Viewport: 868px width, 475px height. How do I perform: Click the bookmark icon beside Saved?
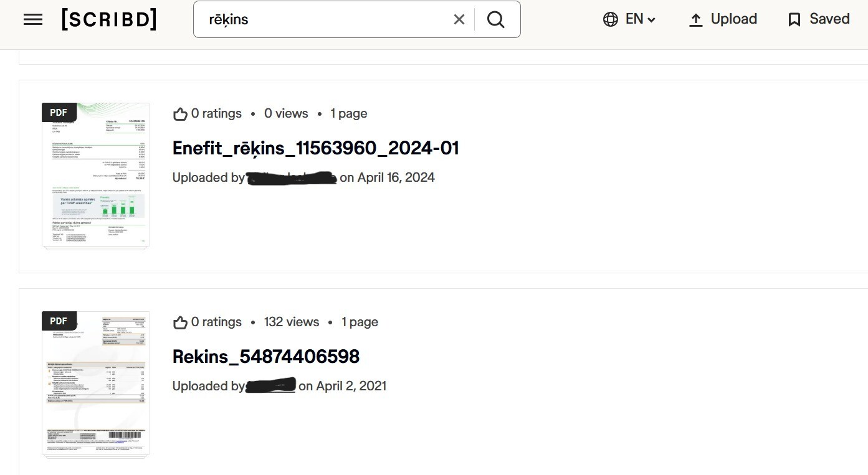point(794,20)
